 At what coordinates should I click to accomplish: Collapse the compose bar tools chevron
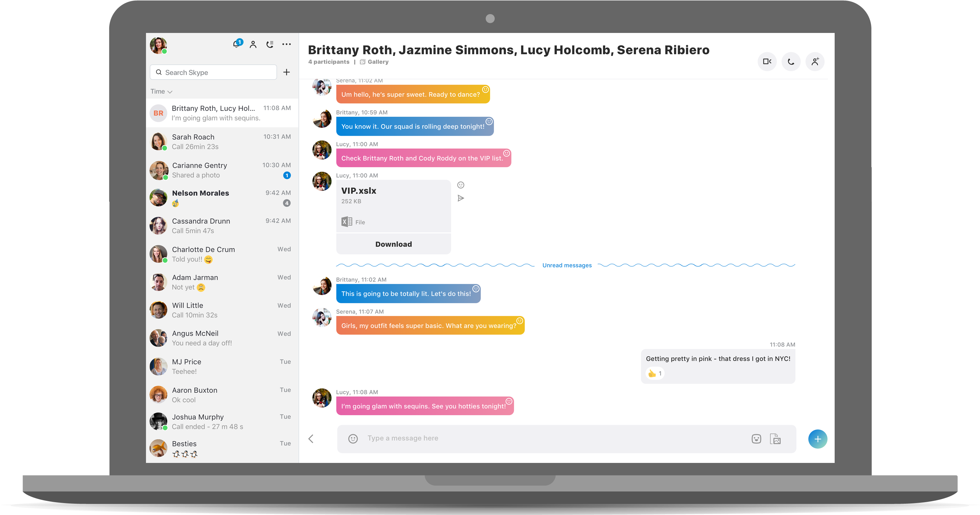311,438
